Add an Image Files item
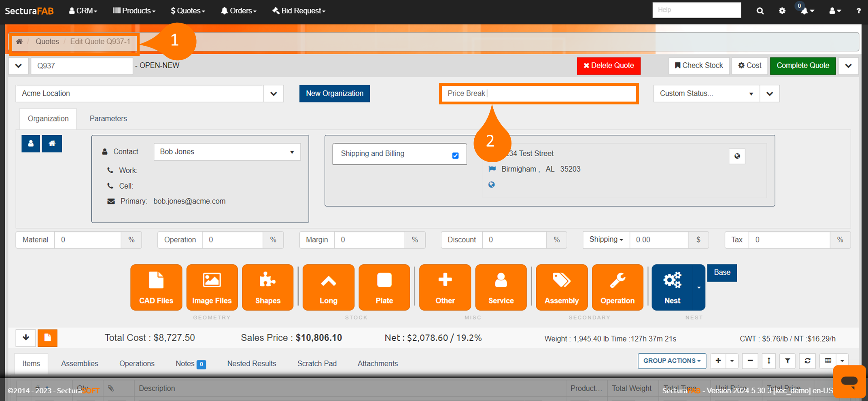The height and width of the screenshot is (401, 868). 212,287
